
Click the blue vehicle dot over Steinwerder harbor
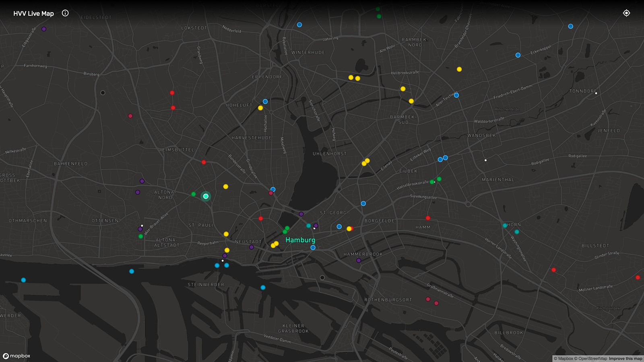pos(263,287)
